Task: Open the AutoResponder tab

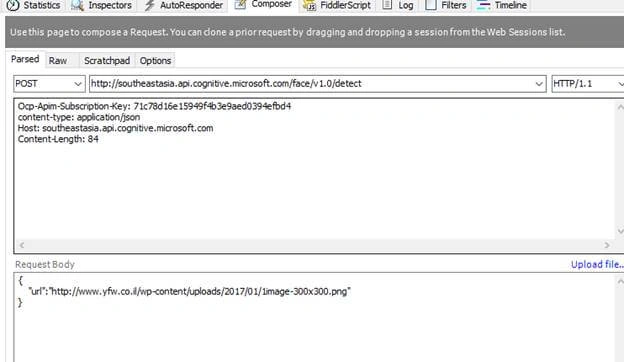Action: click(184, 6)
